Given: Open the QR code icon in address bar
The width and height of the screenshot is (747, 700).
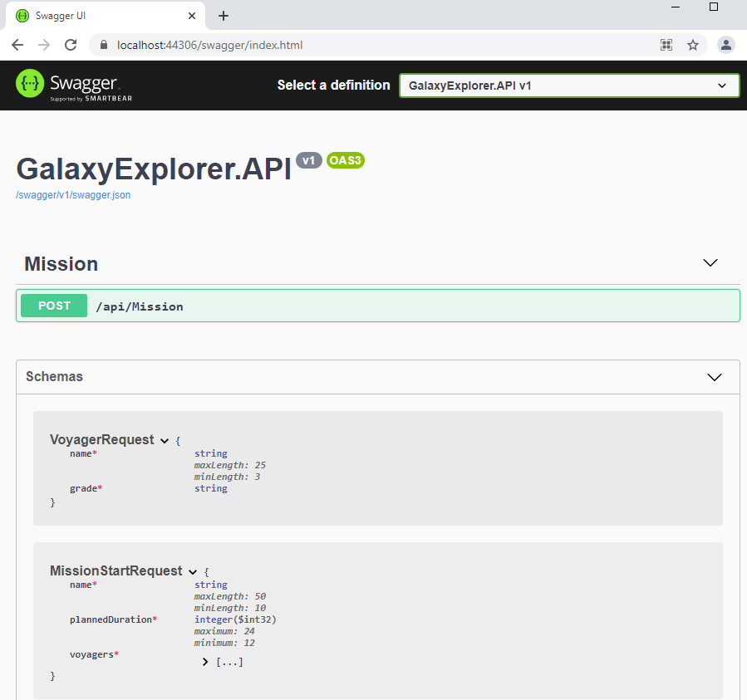Looking at the screenshot, I should [x=666, y=45].
